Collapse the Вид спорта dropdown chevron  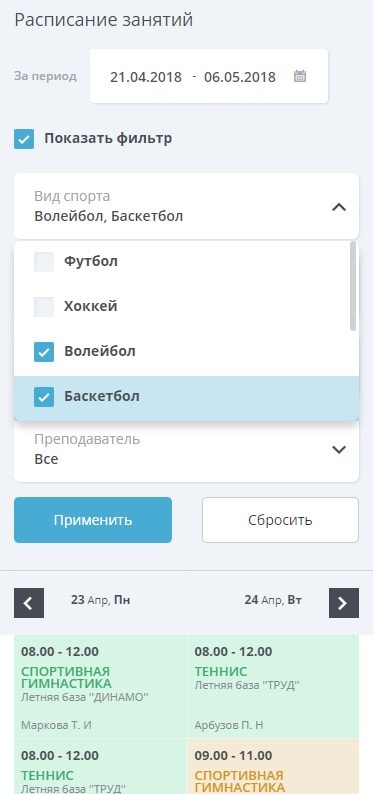tap(339, 207)
